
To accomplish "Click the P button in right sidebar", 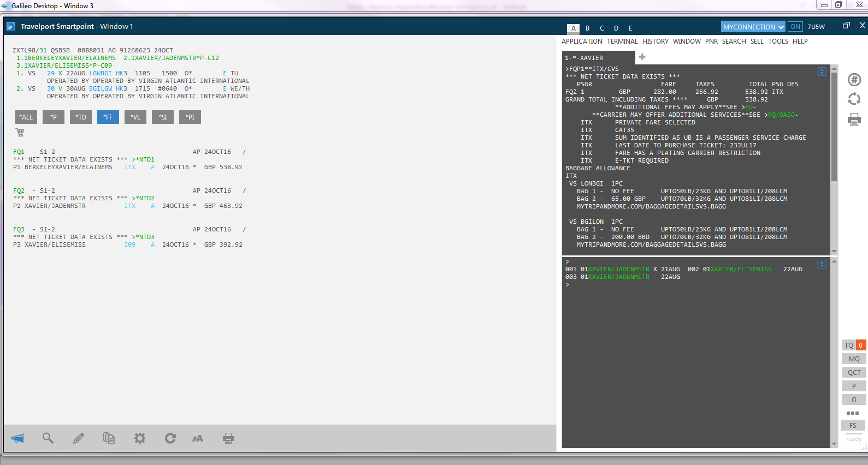I will [854, 386].
